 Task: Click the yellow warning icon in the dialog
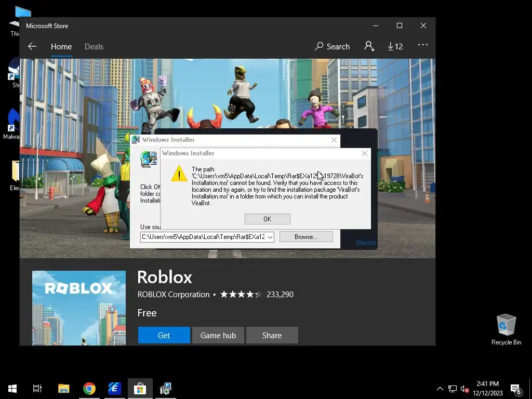coord(179,174)
